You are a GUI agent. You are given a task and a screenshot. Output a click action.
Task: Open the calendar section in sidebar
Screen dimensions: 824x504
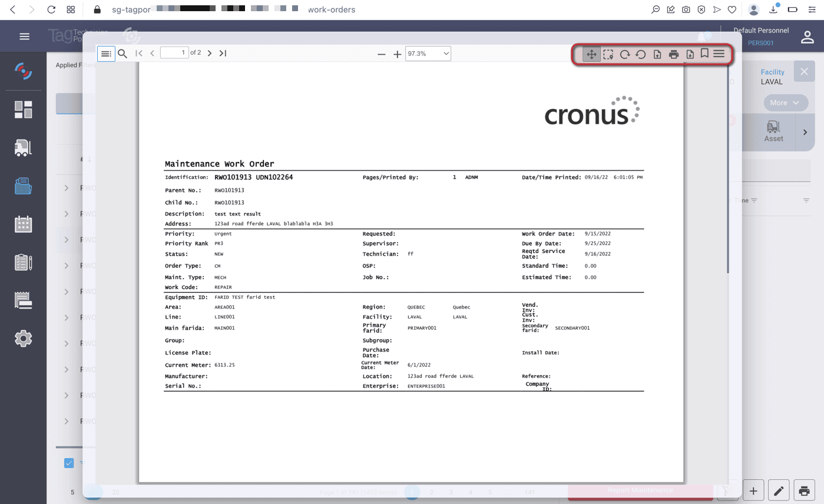point(24,224)
